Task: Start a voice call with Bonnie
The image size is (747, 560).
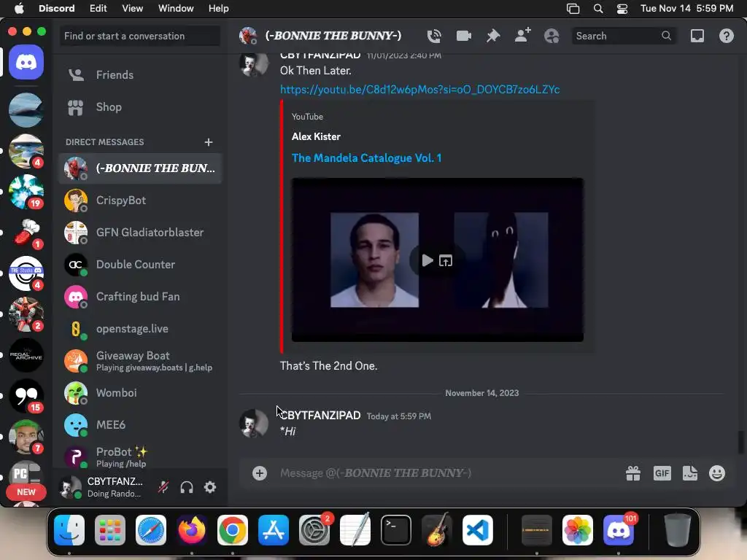Action: pos(434,36)
